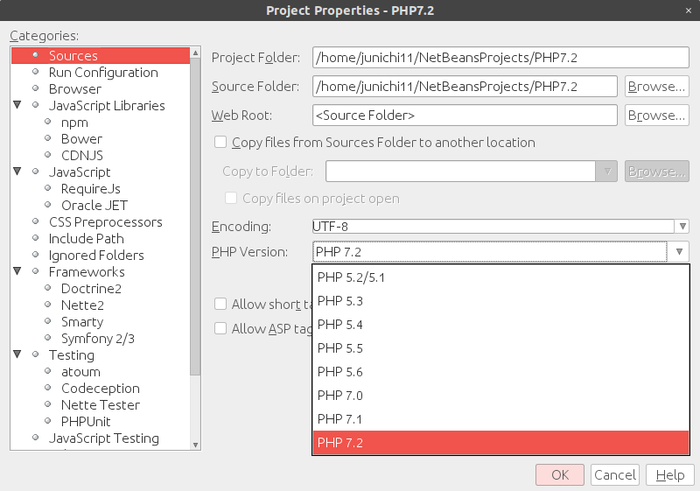Choose PHP 5.6 from version list
700x491 pixels.
pyautogui.click(x=340, y=371)
